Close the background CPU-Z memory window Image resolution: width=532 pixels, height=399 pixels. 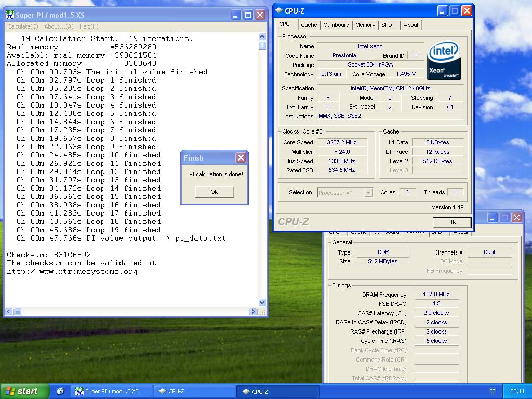point(516,218)
